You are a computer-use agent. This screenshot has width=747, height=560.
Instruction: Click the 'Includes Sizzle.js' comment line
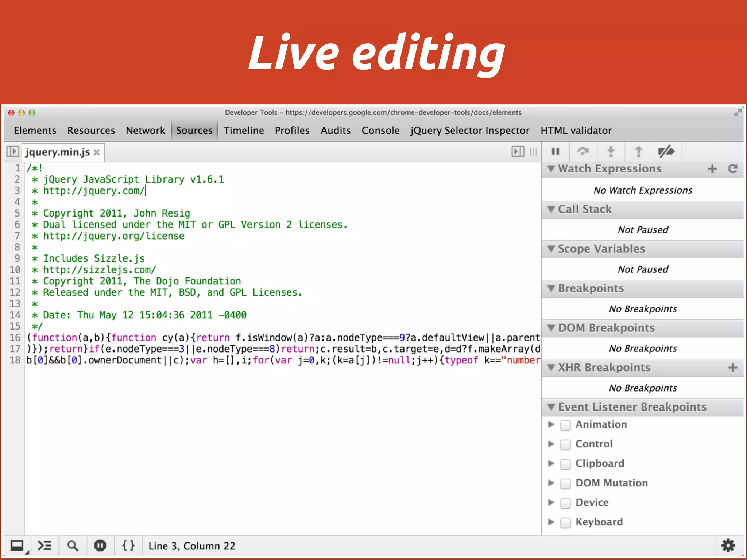[94, 258]
